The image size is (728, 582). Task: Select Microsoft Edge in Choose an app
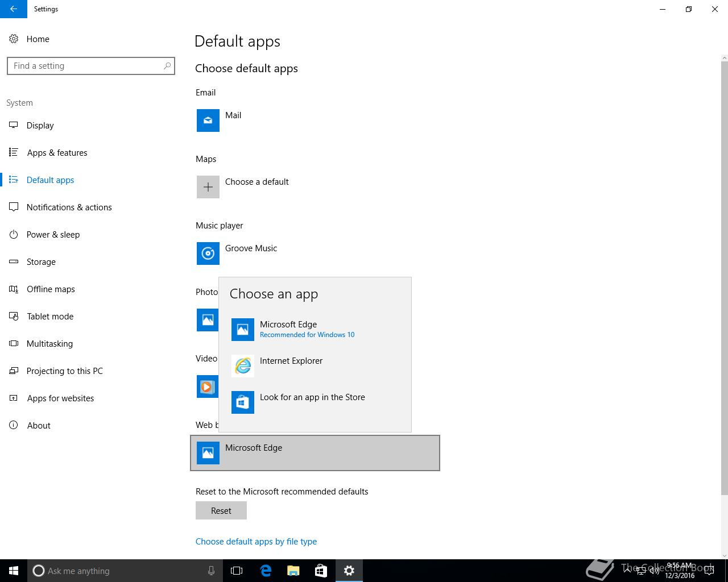315,329
